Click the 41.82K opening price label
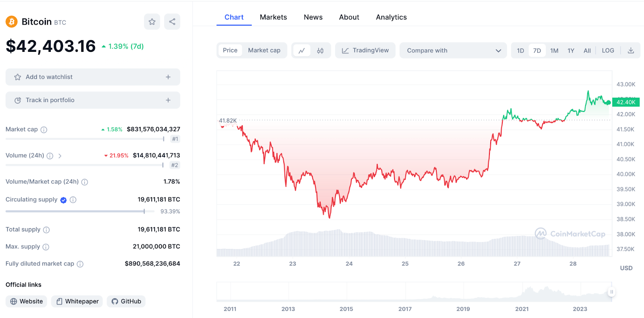The width and height of the screenshot is (644, 318). pyautogui.click(x=228, y=121)
